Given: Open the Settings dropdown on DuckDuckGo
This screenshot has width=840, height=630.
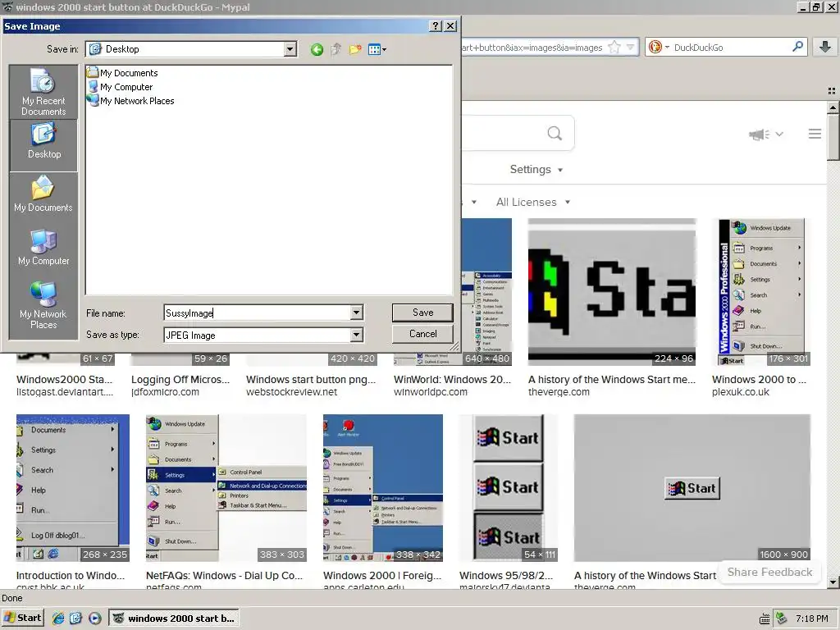Looking at the screenshot, I should point(536,169).
